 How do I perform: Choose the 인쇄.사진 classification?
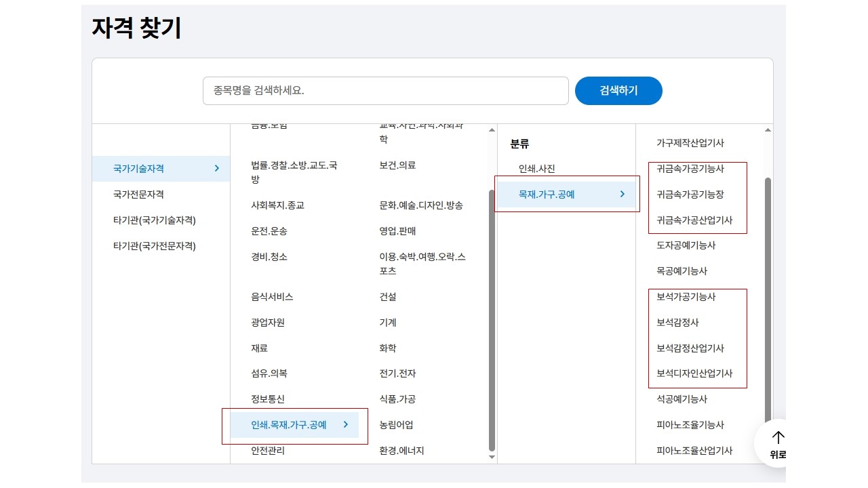pos(536,169)
